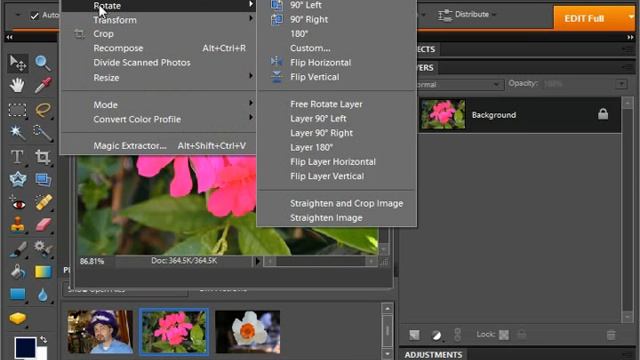Open the pink flowers project bin thumbnail
Viewport: 640px width, 360px height.
[173, 331]
